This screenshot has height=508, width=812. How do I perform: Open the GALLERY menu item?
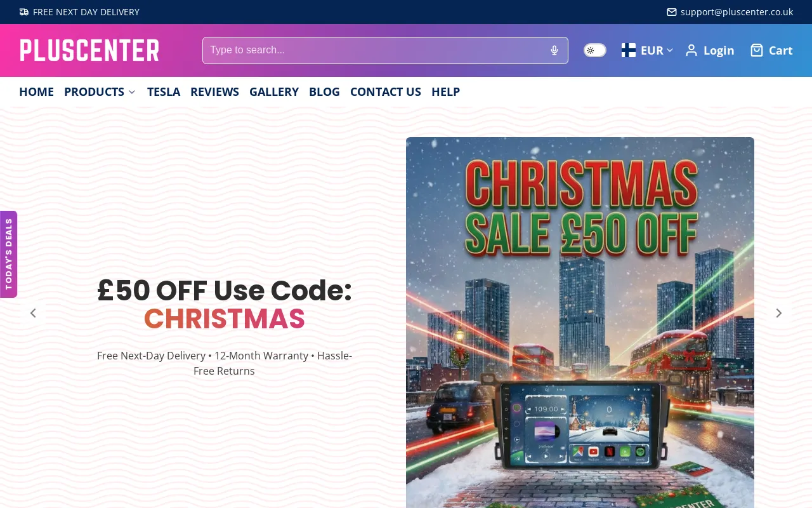point(274,91)
